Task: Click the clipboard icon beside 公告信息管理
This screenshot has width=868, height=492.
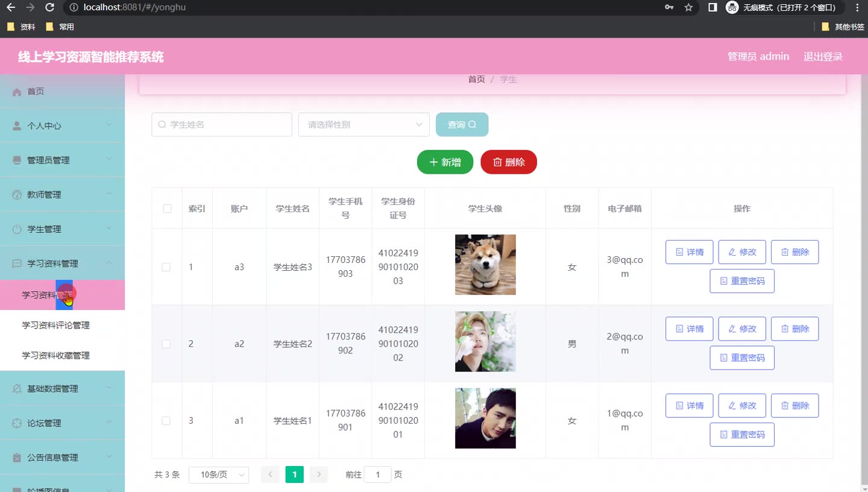Action: click(17, 458)
